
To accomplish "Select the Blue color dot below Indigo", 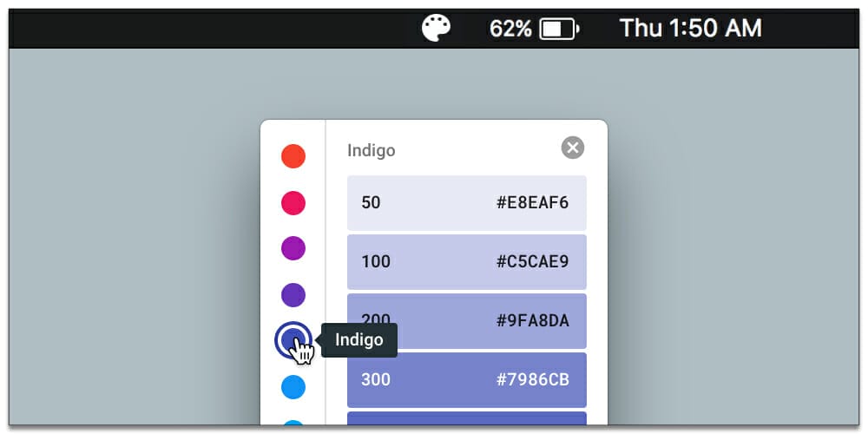I will coord(293,387).
